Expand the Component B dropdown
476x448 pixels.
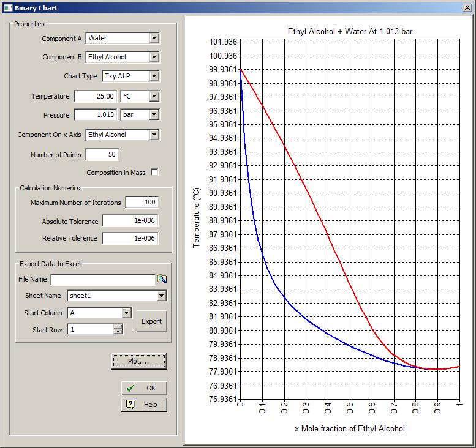click(x=153, y=58)
